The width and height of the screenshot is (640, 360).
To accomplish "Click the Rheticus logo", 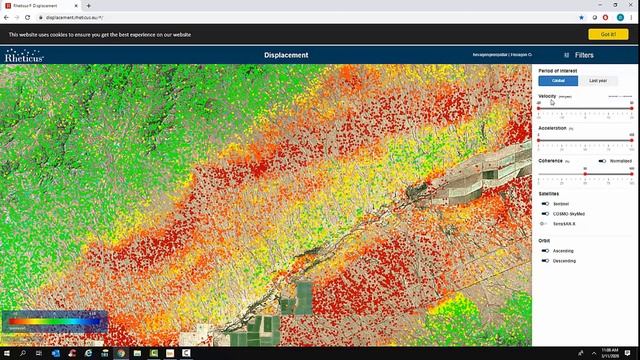I will (x=24, y=56).
